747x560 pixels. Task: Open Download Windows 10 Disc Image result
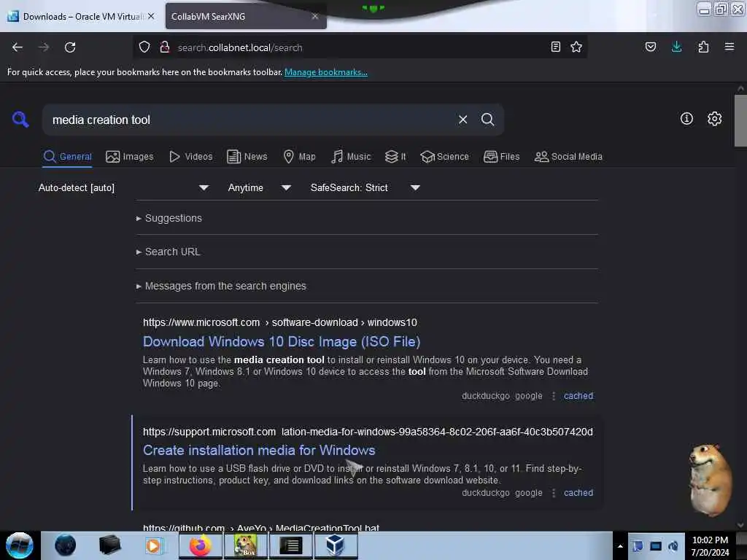282,342
